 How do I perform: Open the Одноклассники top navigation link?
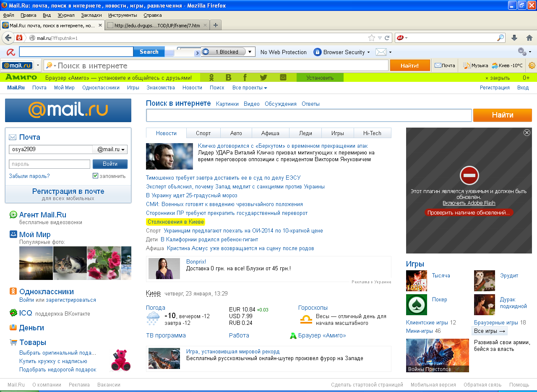pyautogui.click(x=101, y=88)
